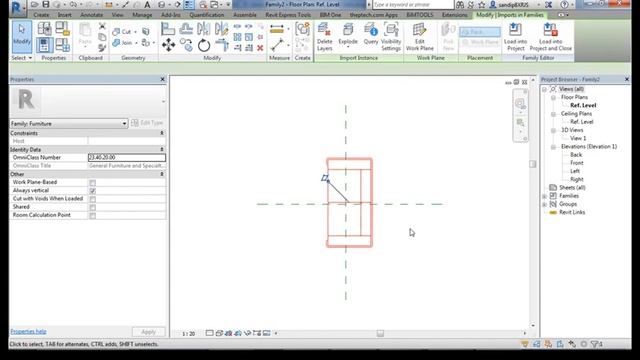Click the keyword search box
The height and width of the screenshot is (360, 640).
(413, 4)
